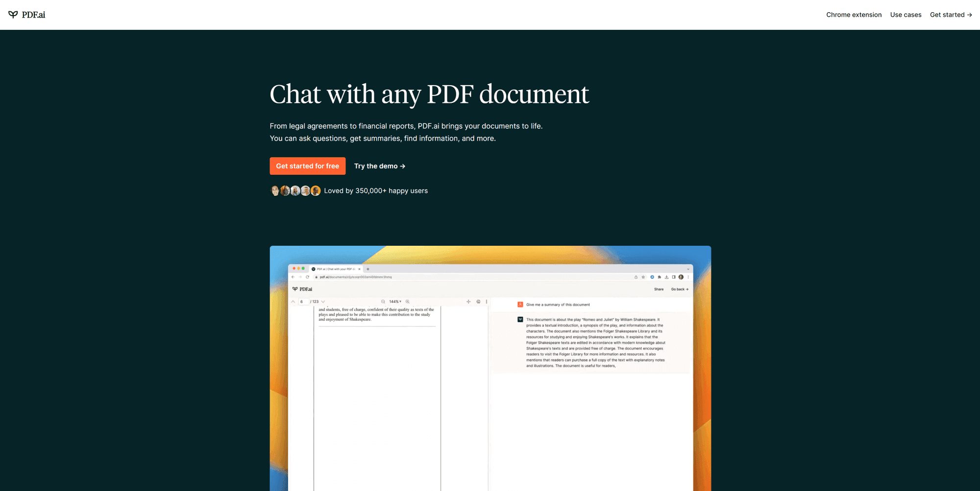Click the back arrow in the demo browser
This screenshot has width=980, height=491.
tap(293, 277)
